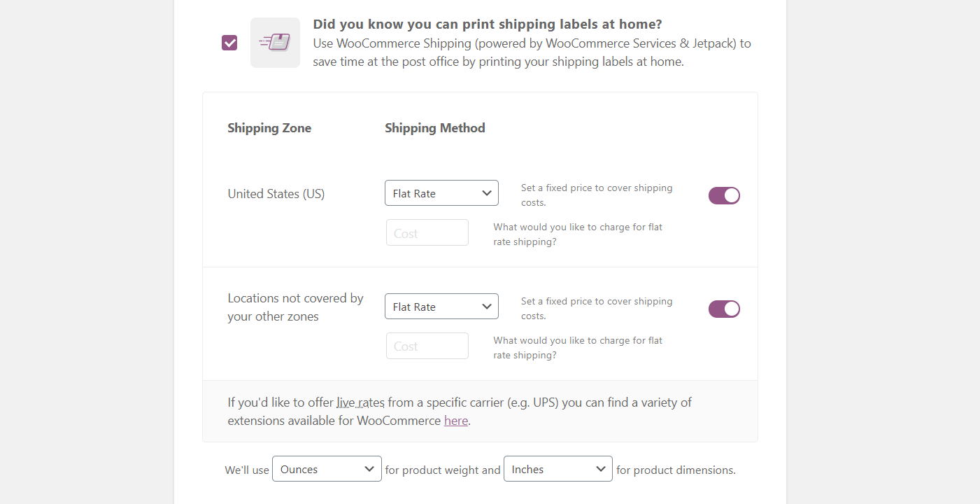Screen dimensions: 980x504
Task: Uncheck the WooCommerce Shipping labels checkbox
Action: tap(229, 43)
